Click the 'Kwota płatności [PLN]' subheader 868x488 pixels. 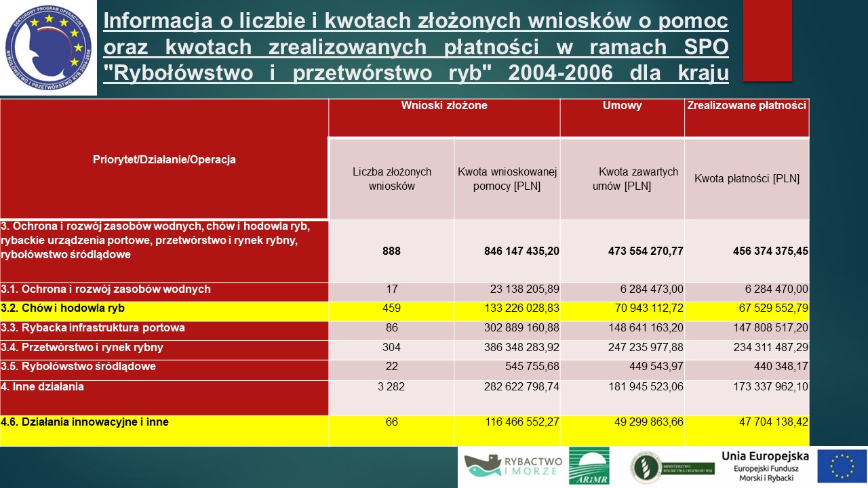click(747, 179)
